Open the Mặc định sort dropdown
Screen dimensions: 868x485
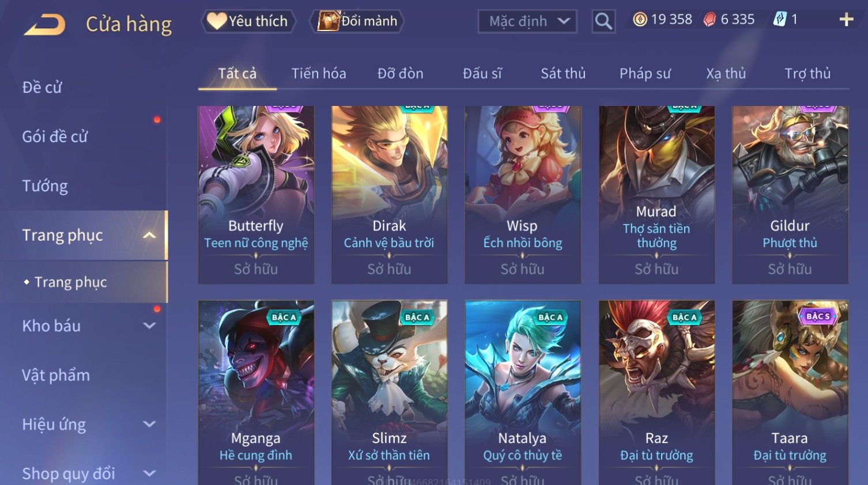527,21
